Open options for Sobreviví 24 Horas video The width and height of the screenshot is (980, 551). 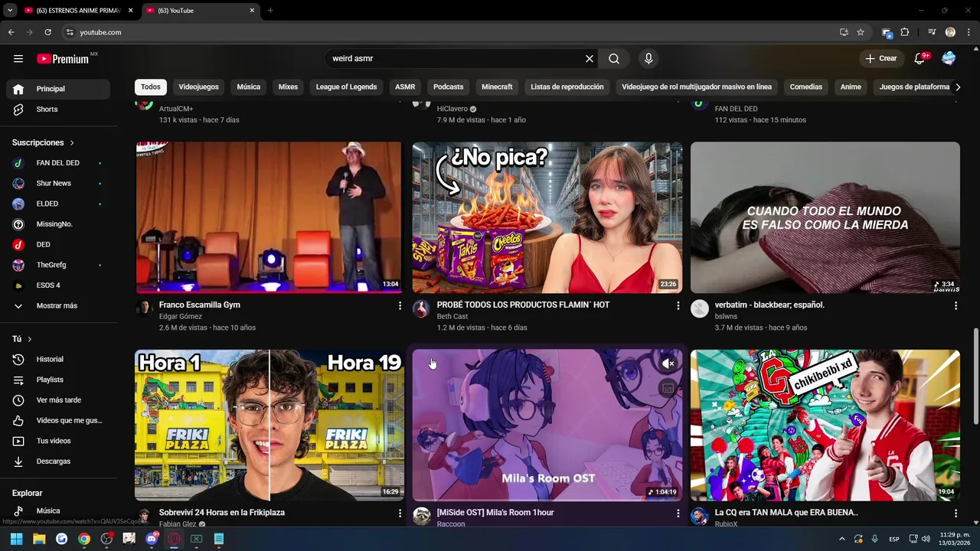tap(400, 514)
